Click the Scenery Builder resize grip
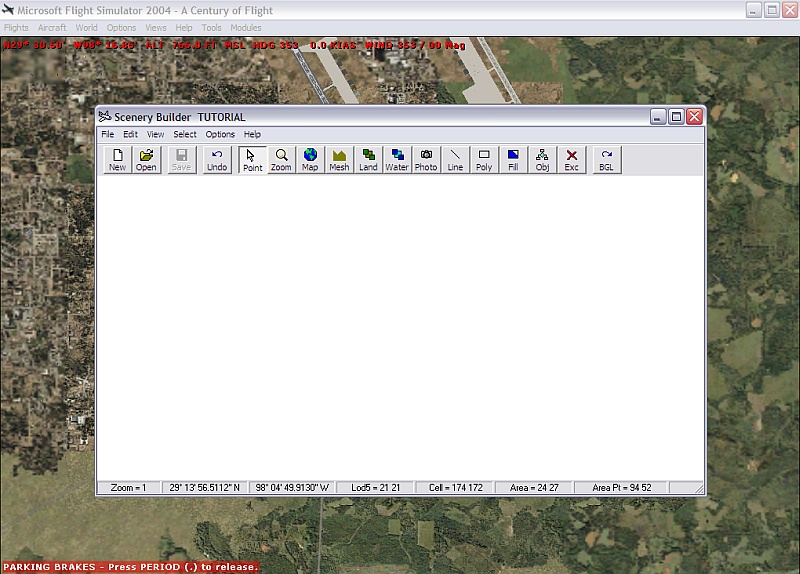800x574 pixels. [699, 489]
